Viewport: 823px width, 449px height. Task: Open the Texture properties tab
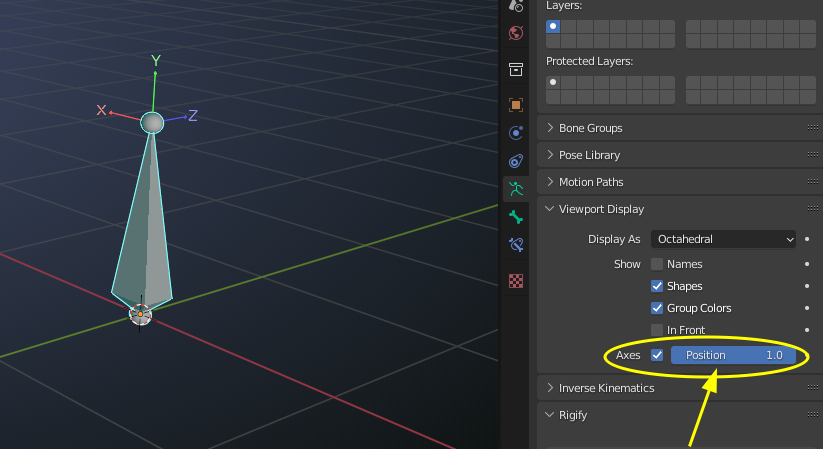[516, 281]
